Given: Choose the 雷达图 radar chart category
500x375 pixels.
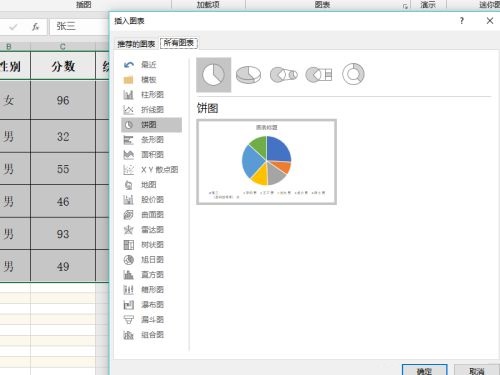Looking at the screenshot, I should click(x=151, y=230).
